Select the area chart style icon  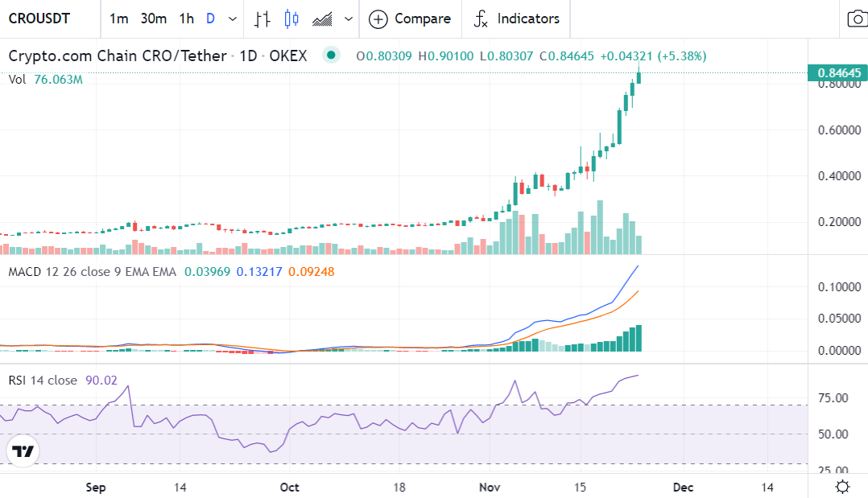(323, 19)
